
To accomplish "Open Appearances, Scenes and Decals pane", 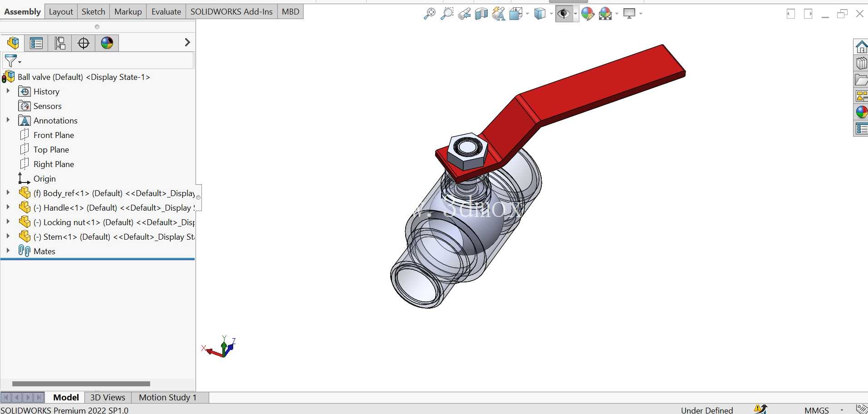I will pos(861,112).
